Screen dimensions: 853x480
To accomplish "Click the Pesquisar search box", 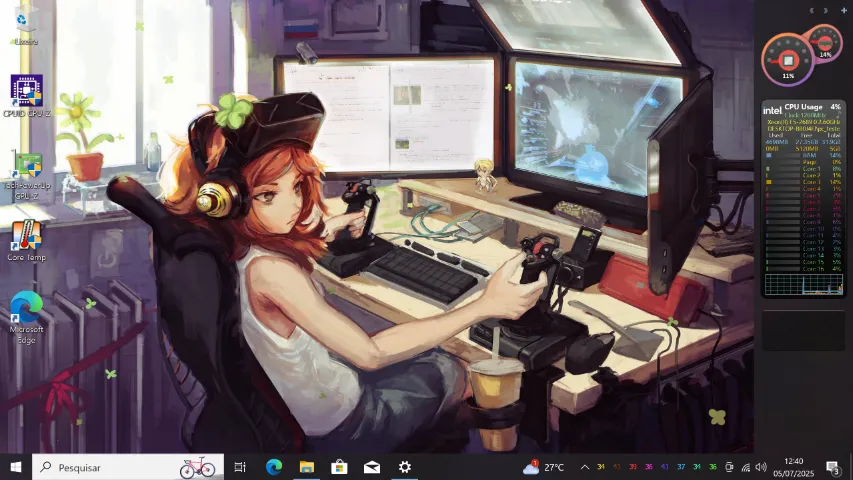I will (x=128, y=467).
